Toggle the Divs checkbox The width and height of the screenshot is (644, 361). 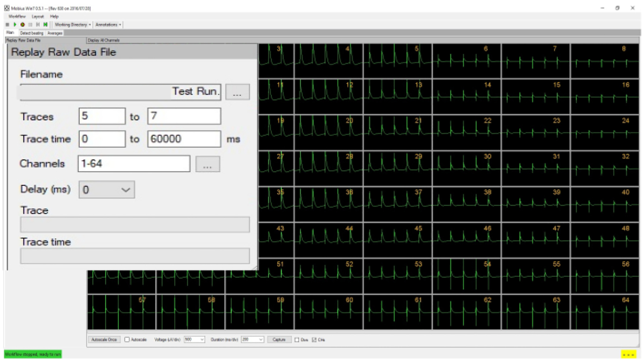tap(297, 340)
